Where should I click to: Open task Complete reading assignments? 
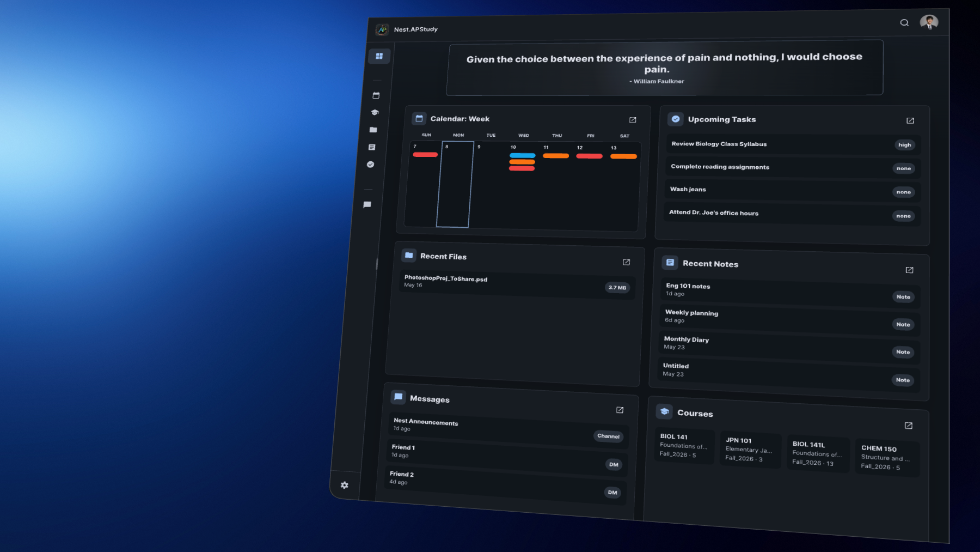pos(793,168)
